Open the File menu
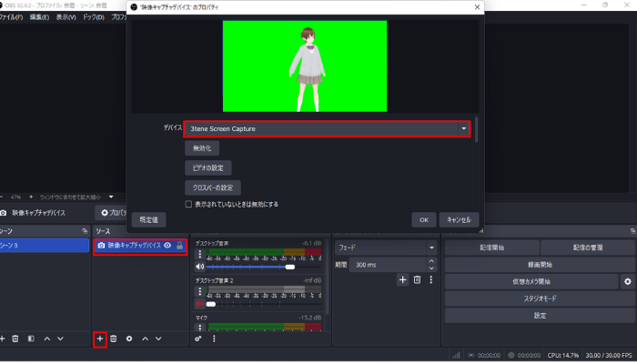This screenshot has height=364, width=637. 11,17
